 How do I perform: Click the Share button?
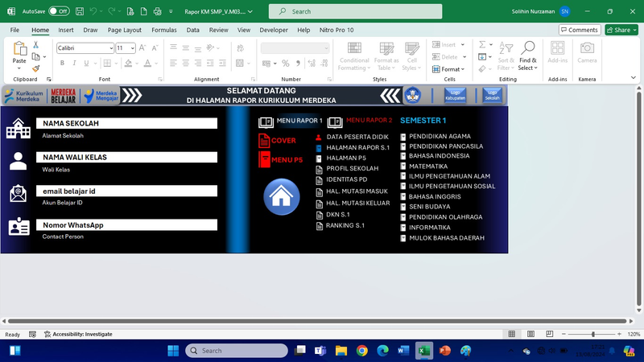tap(621, 30)
